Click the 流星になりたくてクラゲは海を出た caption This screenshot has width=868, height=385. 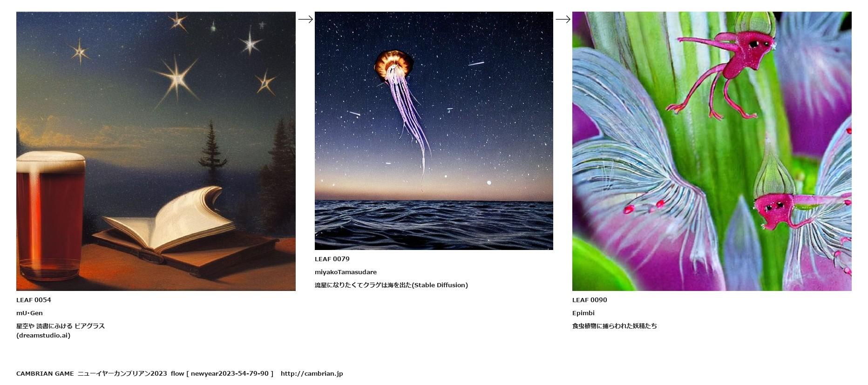(363, 285)
